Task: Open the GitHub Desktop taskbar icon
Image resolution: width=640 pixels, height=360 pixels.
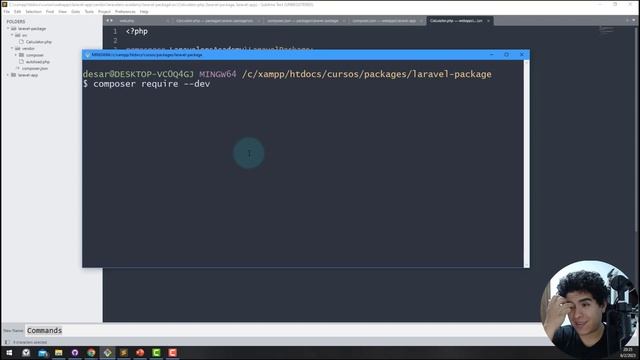Action: point(75,352)
